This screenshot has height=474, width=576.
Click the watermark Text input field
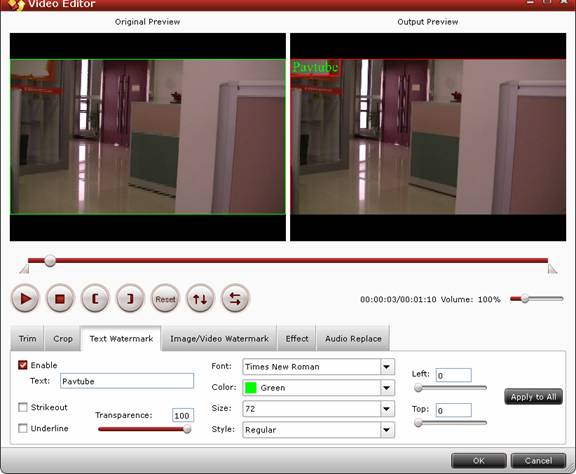[127, 381]
